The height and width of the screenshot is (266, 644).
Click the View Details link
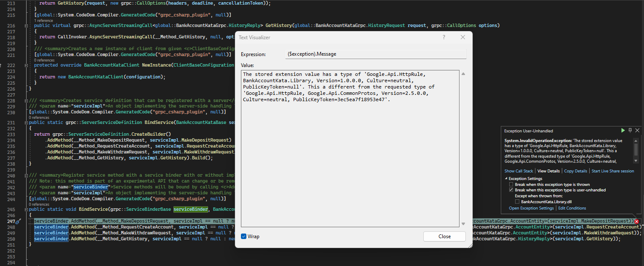click(x=549, y=171)
